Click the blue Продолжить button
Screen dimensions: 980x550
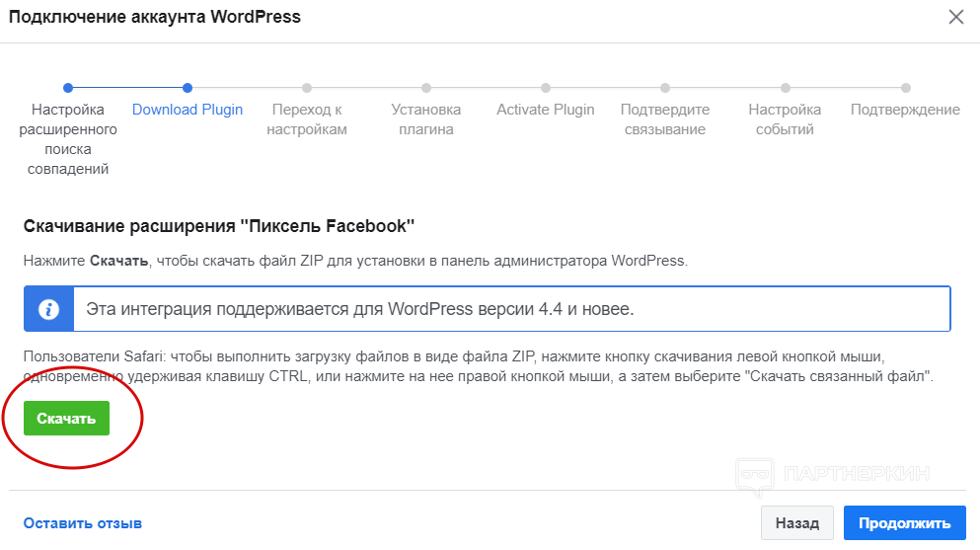click(x=904, y=523)
